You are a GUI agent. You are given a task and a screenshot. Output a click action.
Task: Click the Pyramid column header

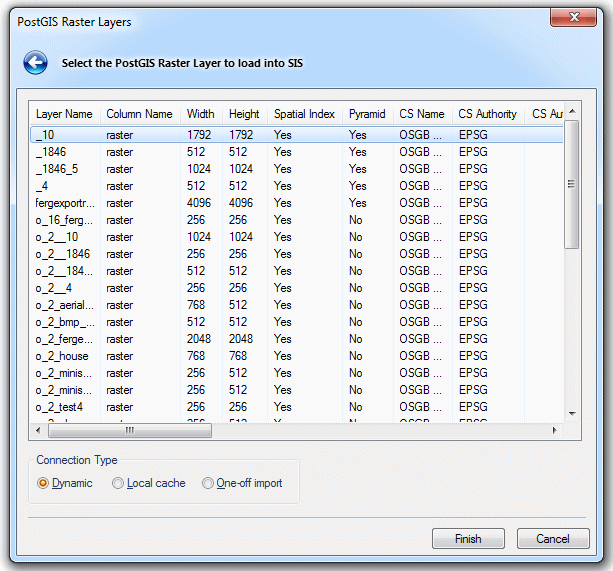[x=366, y=114]
